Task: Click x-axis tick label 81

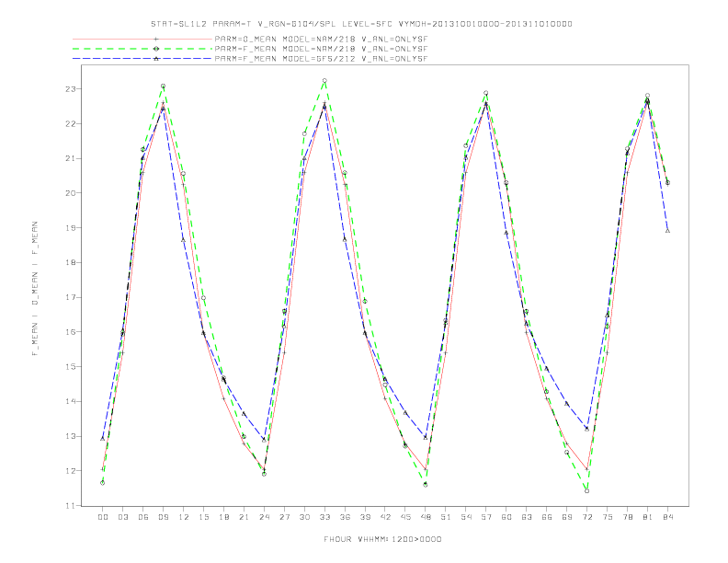Action: pos(648,517)
